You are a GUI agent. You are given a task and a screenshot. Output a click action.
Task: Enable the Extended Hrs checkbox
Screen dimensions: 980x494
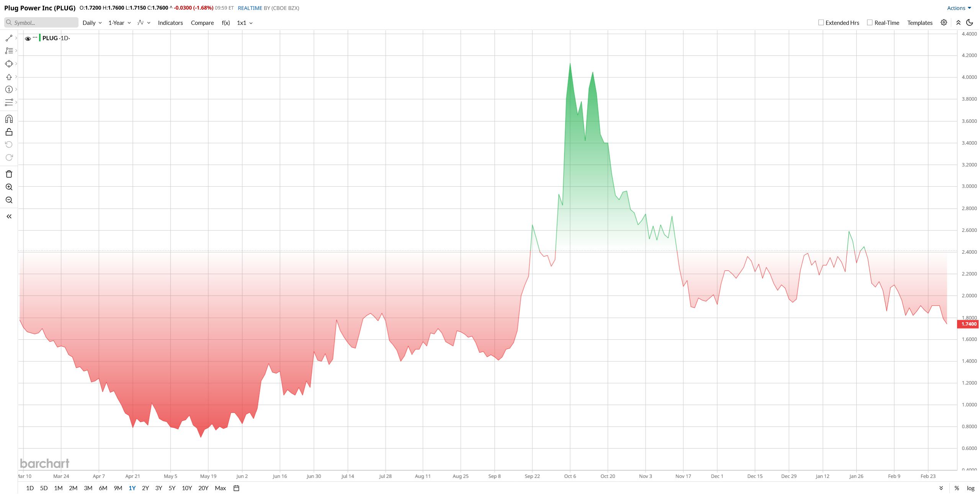pyautogui.click(x=821, y=23)
